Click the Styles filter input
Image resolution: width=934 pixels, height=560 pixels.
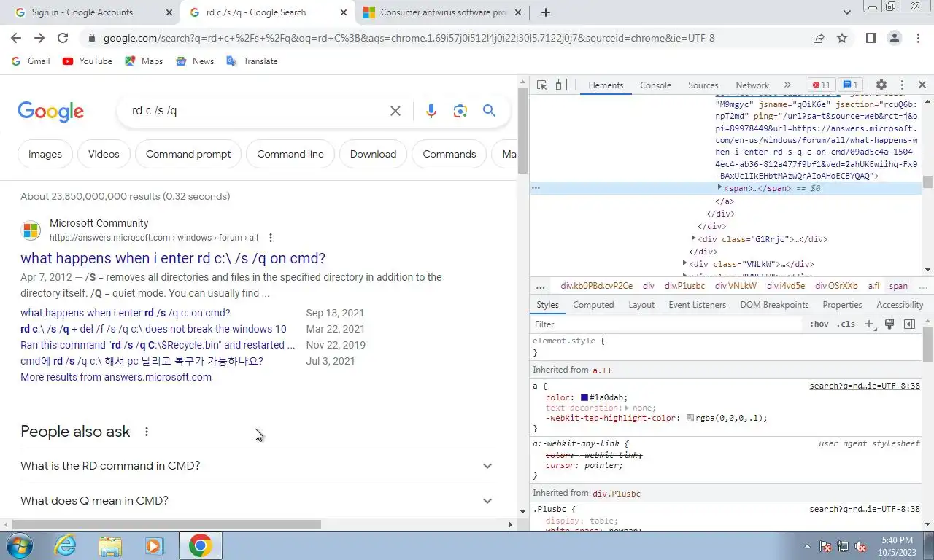(668, 324)
